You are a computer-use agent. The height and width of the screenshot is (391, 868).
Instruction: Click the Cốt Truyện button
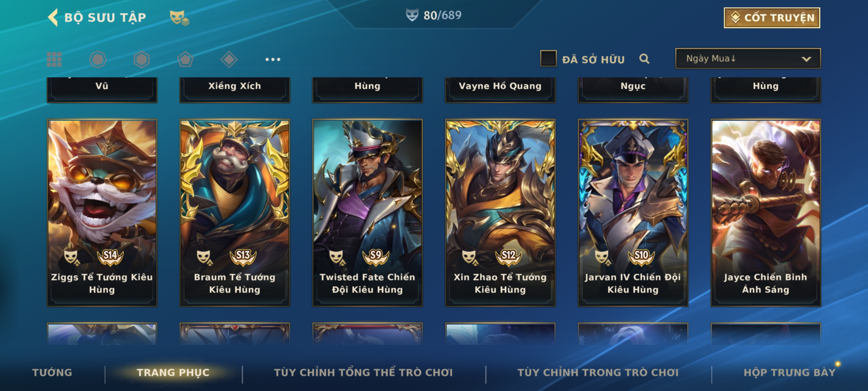coord(772,18)
